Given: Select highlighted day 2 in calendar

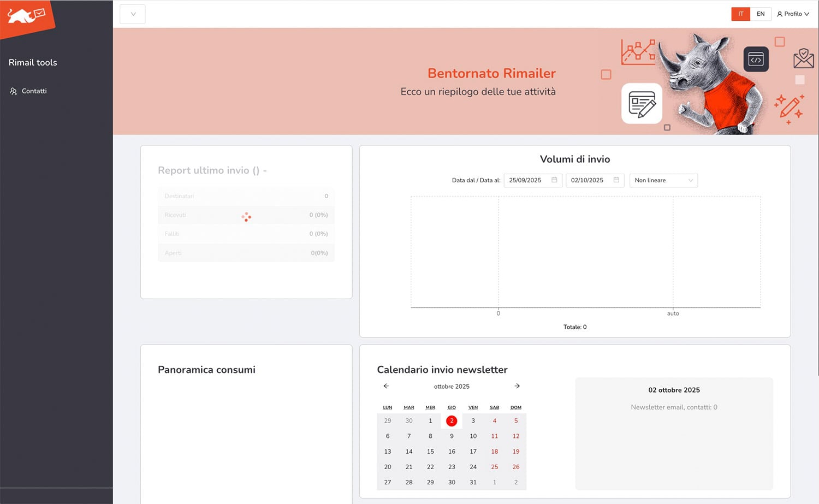Looking at the screenshot, I should point(452,421).
